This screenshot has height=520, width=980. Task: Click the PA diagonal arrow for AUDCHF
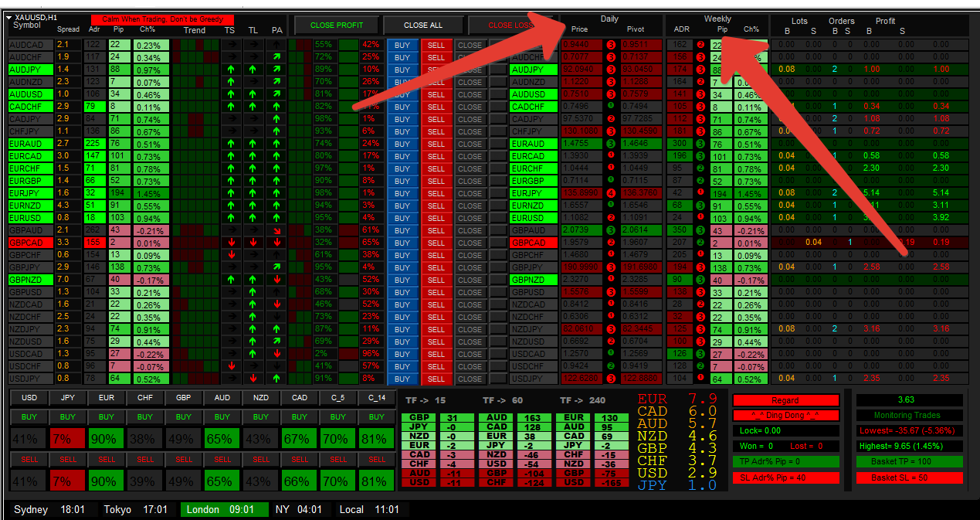276,58
